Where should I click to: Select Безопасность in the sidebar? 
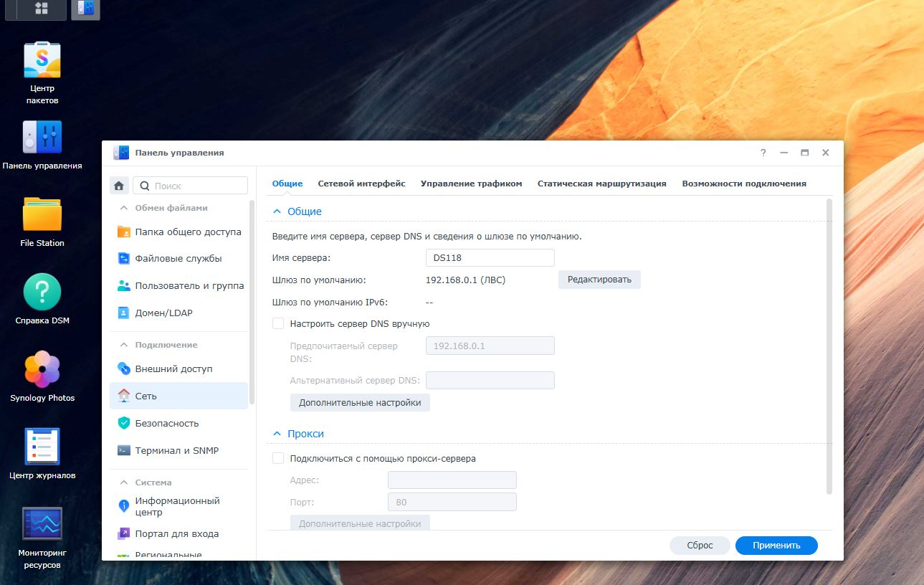click(x=167, y=424)
